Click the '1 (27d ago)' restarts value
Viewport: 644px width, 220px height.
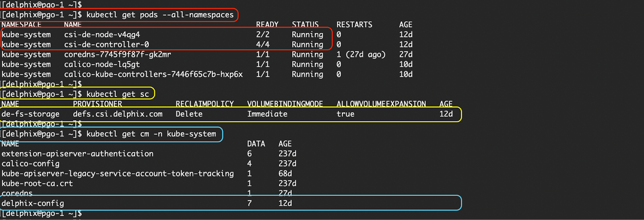361,54
